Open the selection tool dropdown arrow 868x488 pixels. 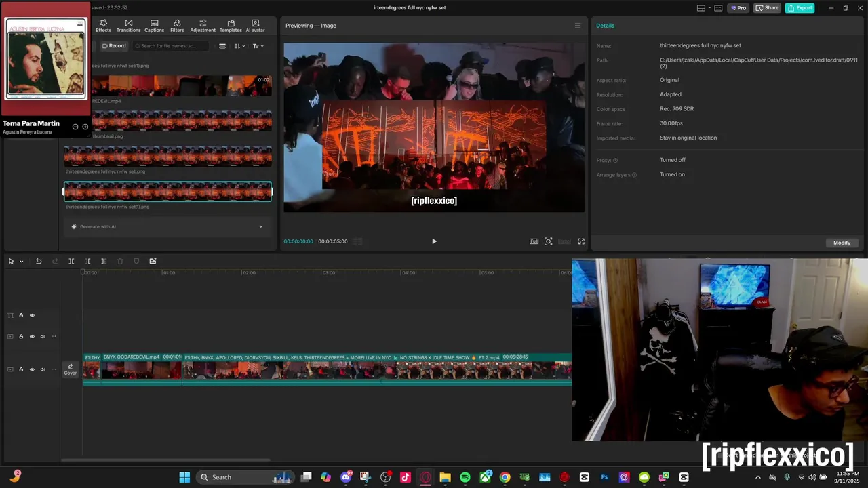click(21, 262)
